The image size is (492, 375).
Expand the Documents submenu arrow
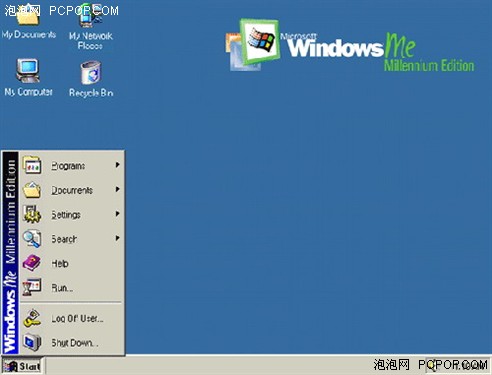117,189
